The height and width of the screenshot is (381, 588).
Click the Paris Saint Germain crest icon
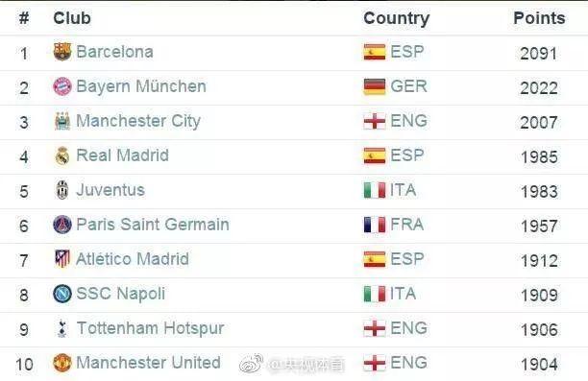pyautogui.click(x=62, y=225)
